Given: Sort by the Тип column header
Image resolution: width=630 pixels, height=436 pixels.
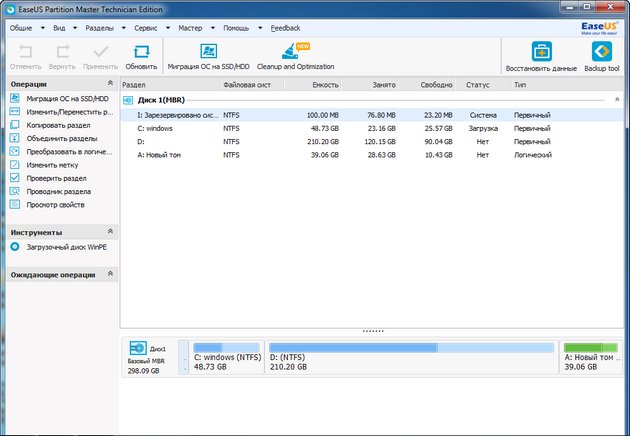Looking at the screenshot, I should [x=568, y=85].
